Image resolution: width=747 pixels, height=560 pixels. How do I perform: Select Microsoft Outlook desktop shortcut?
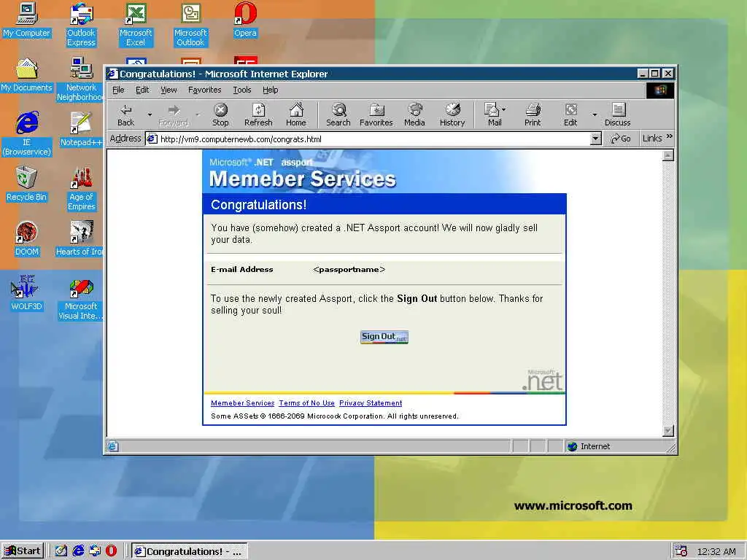click(190, 24)
